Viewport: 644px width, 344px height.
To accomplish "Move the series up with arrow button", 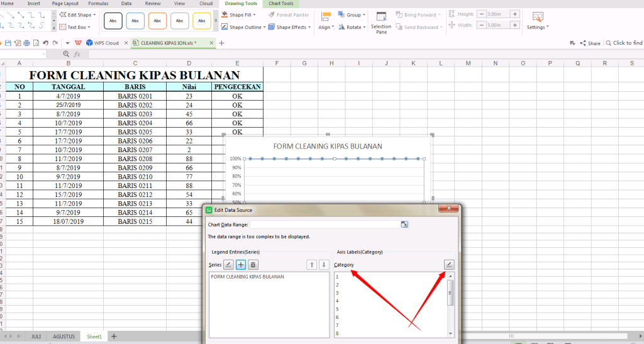I will coord(312,265).
